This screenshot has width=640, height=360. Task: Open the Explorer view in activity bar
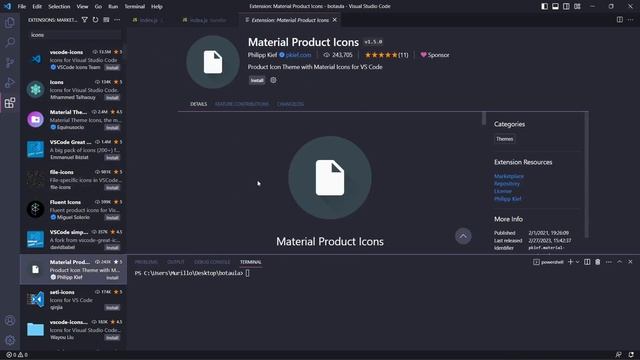[x=10, y=22]
